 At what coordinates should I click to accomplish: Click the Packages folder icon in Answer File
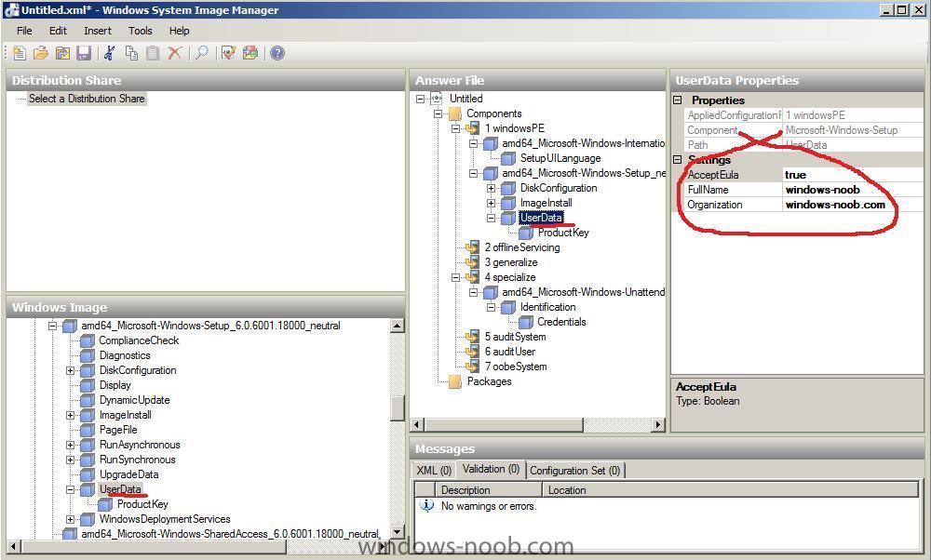coord(455,381)
